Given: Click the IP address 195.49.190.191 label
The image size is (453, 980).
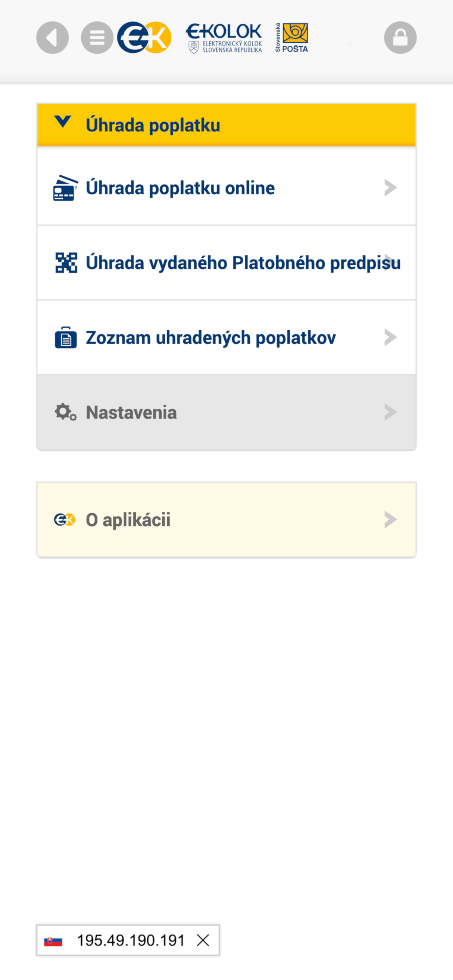Looking at the screenshot, I should pyautogui.click(x=131, y=940).
